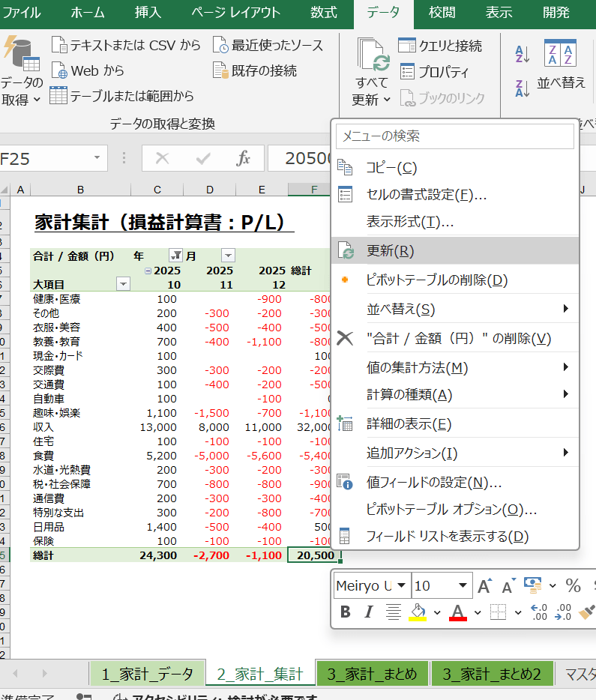Click Italic in the mini toolbar
The image size is (596, 700).
[x=368, y=612]
